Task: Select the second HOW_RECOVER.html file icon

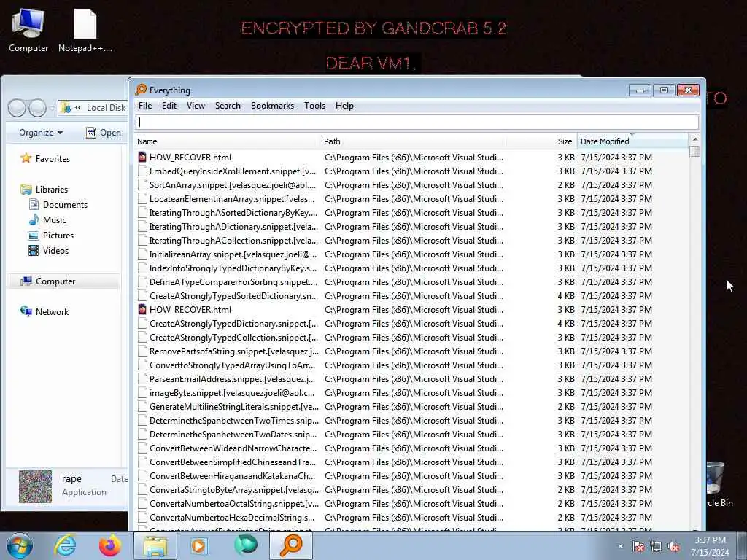Action: click(142, 309)
